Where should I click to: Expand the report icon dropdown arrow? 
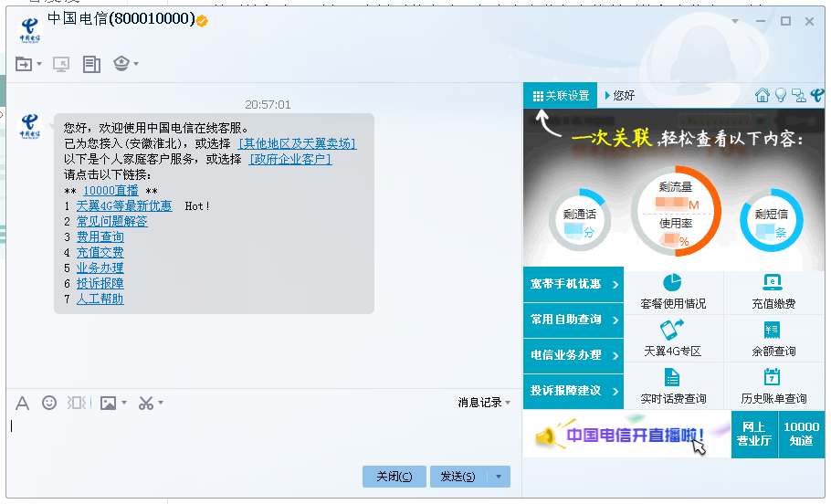[x=136, y=64]
